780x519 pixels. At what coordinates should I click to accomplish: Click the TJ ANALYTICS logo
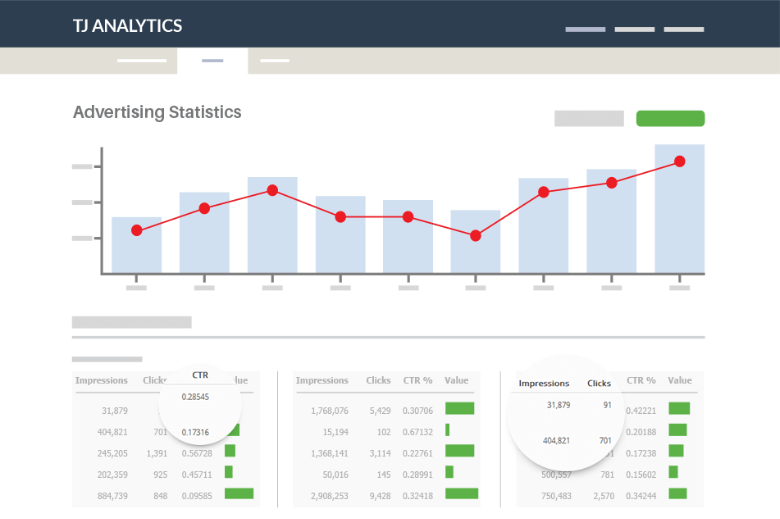pyautogui.click(x=127, y=25)
